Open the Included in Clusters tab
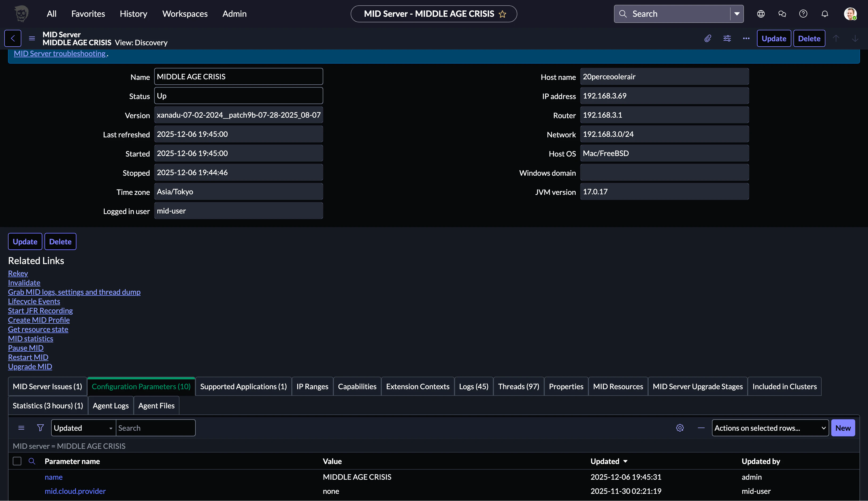 coord(784,387)
